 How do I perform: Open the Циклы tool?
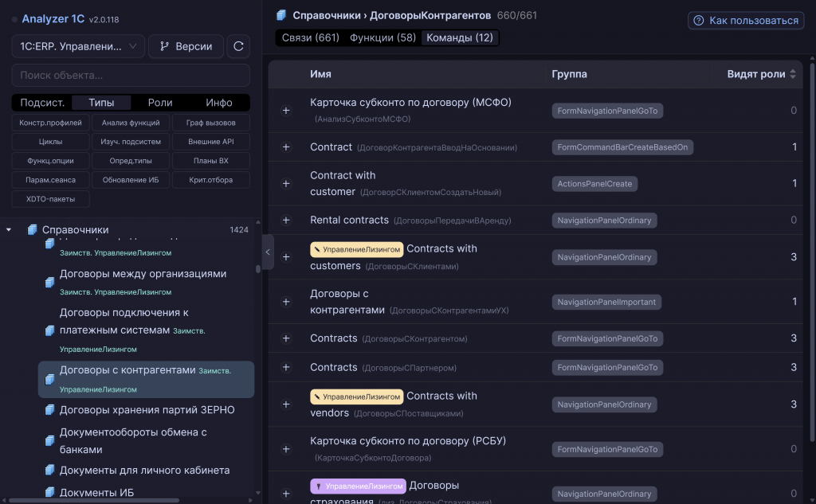point(50,142)
